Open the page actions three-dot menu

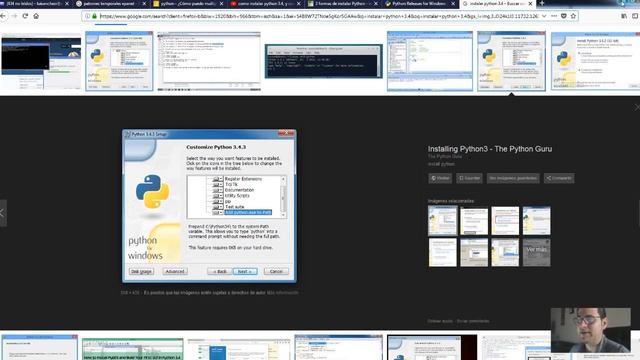coord(554,16)
